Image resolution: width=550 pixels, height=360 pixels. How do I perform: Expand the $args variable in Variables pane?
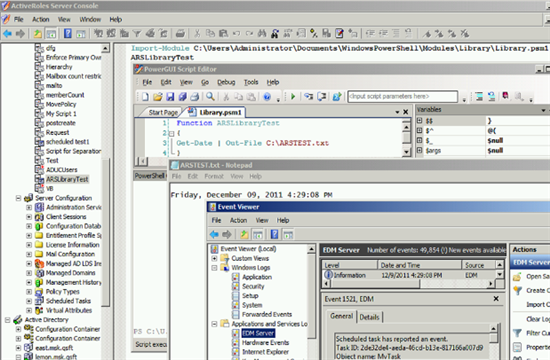coord(419,150)
